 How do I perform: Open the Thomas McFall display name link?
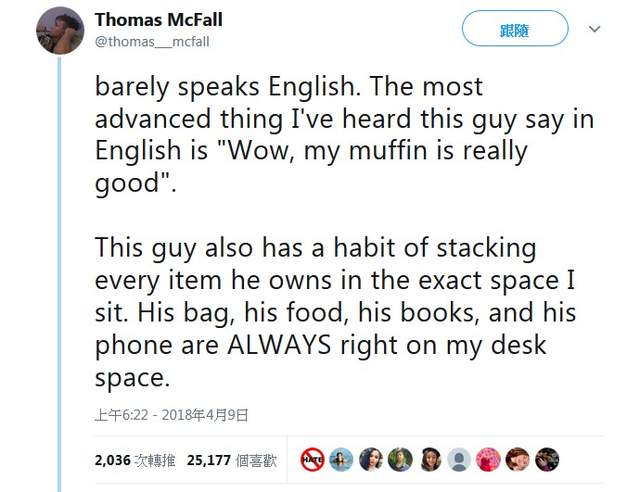click(160, 20)
